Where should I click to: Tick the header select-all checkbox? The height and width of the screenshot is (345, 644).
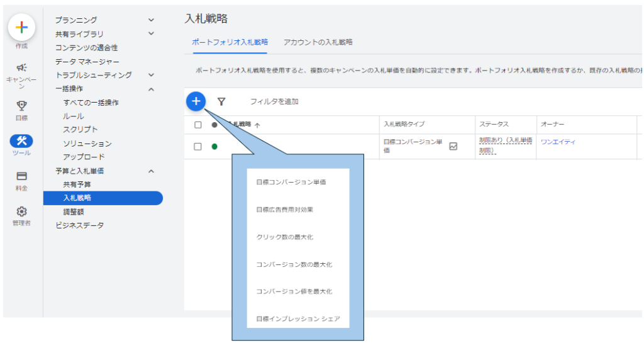[198, 125]
